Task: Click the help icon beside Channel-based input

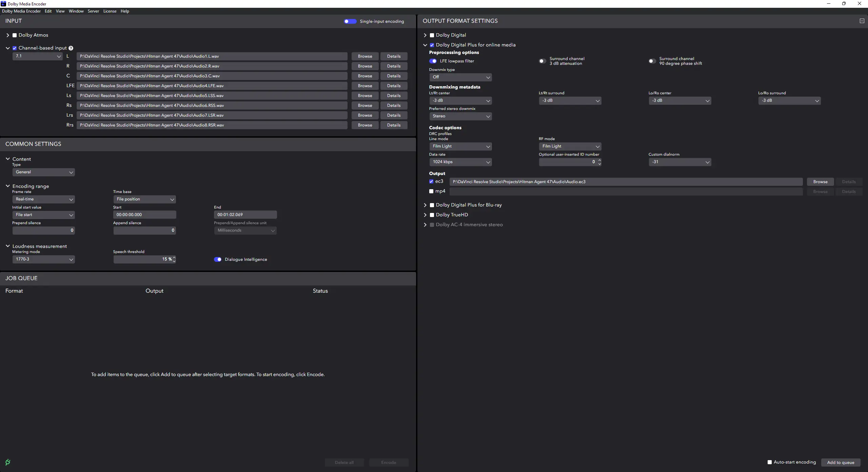Action: coord(71,48)
